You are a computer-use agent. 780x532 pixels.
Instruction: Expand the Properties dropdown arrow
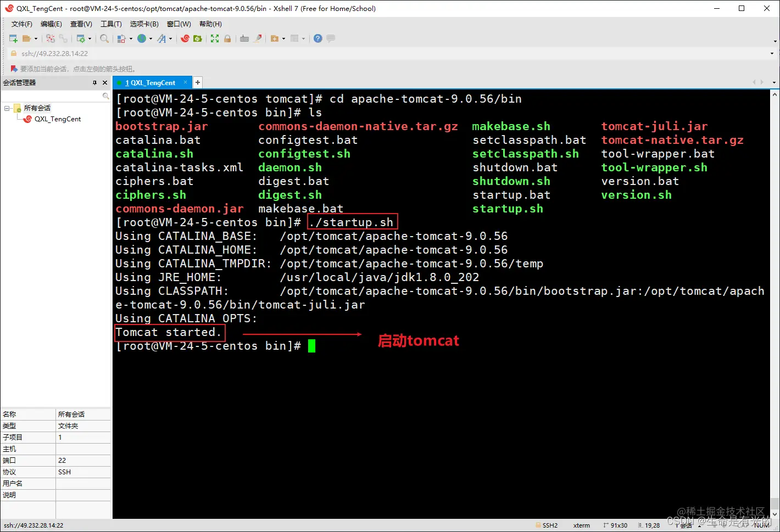[x=90, y=38]
